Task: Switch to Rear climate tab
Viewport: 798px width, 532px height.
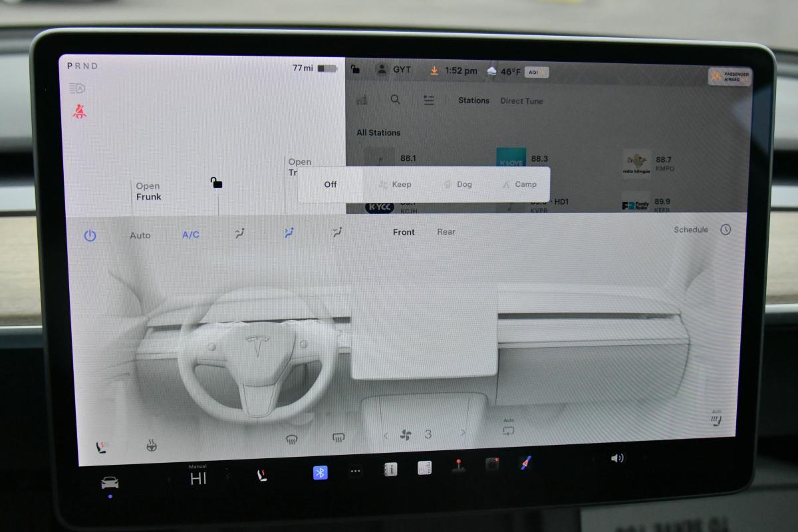Action: pyautogui.click(x=446, y=232)
